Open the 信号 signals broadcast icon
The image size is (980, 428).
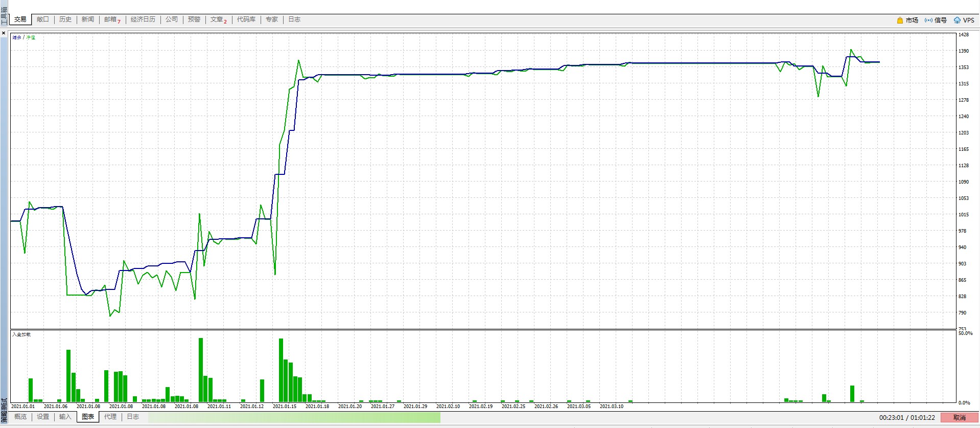pos(928,20)
